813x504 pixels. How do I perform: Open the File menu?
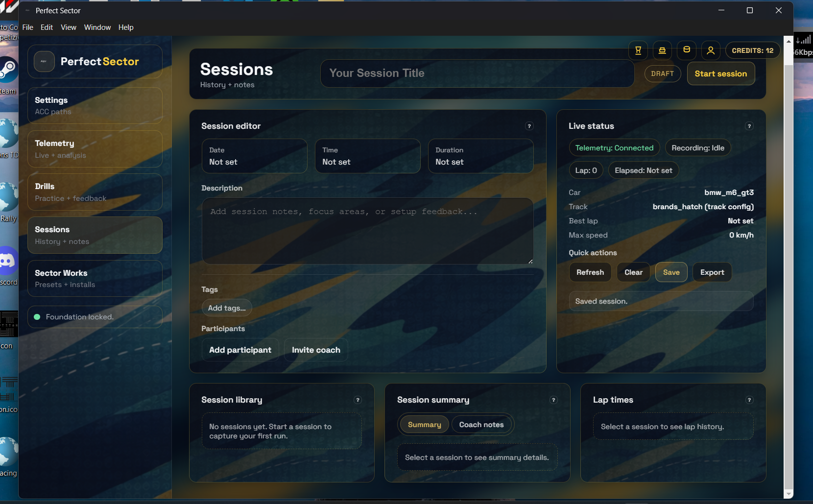(28, 27)
